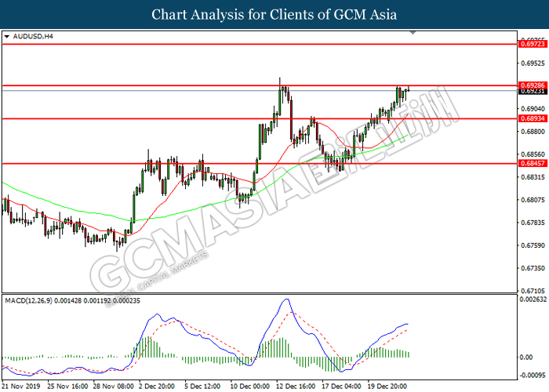Click the 0.68800 price axis value
This screenshot has height=392, width=549.
coord(533,132)
